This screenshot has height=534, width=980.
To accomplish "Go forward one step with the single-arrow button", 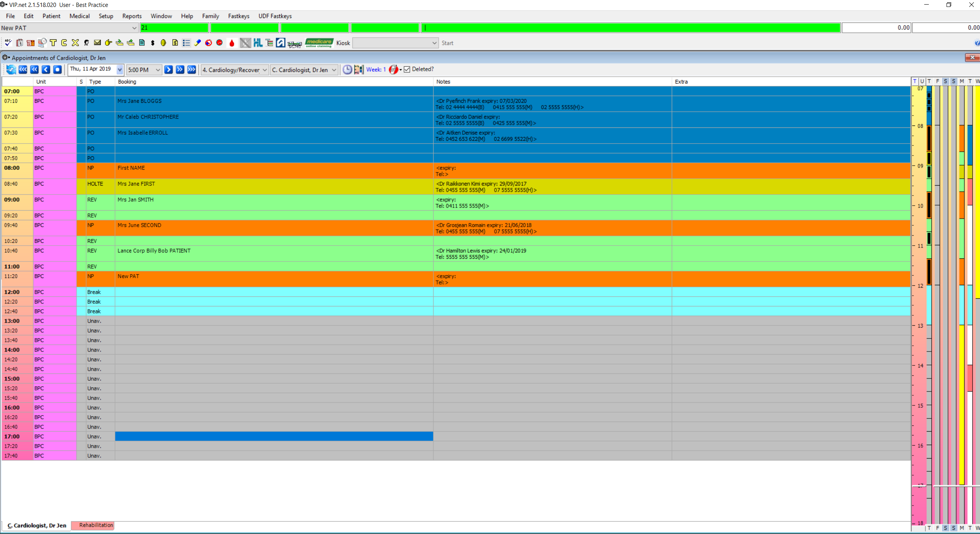I will (x=168, y=70).
